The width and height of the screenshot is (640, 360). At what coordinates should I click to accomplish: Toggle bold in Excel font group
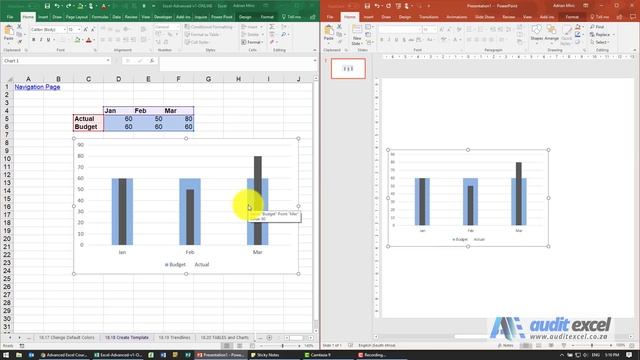coord(33,40)
